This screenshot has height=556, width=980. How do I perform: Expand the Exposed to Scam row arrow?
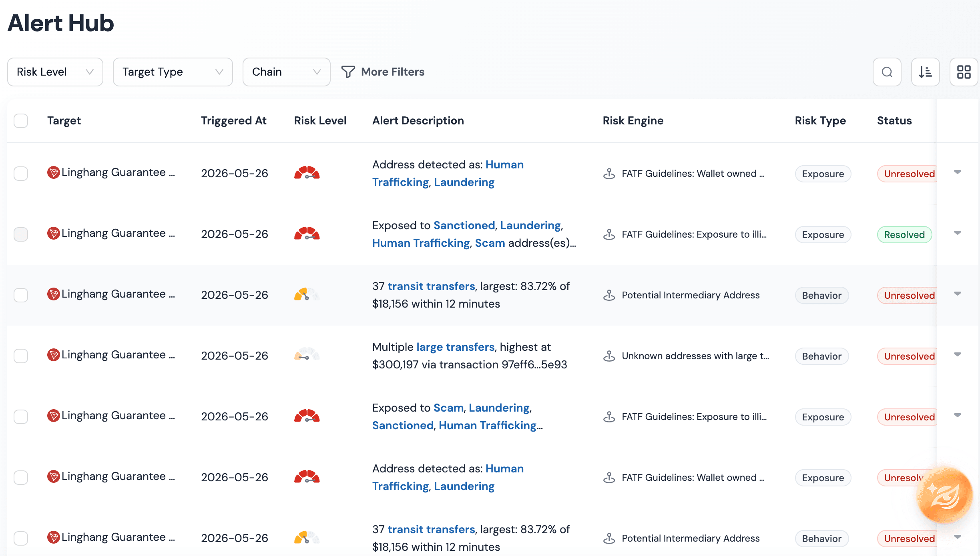[958, 415]
